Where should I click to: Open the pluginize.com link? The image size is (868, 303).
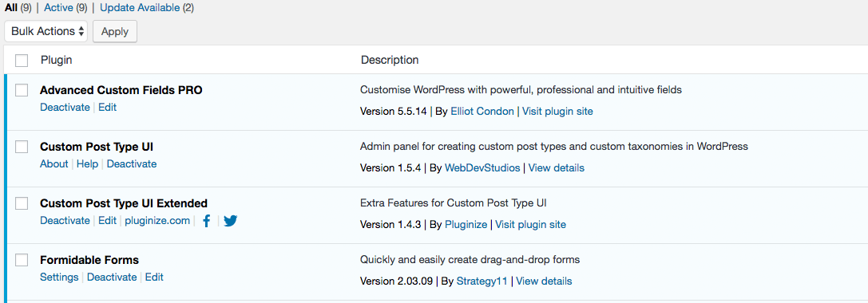pos(157,221)
